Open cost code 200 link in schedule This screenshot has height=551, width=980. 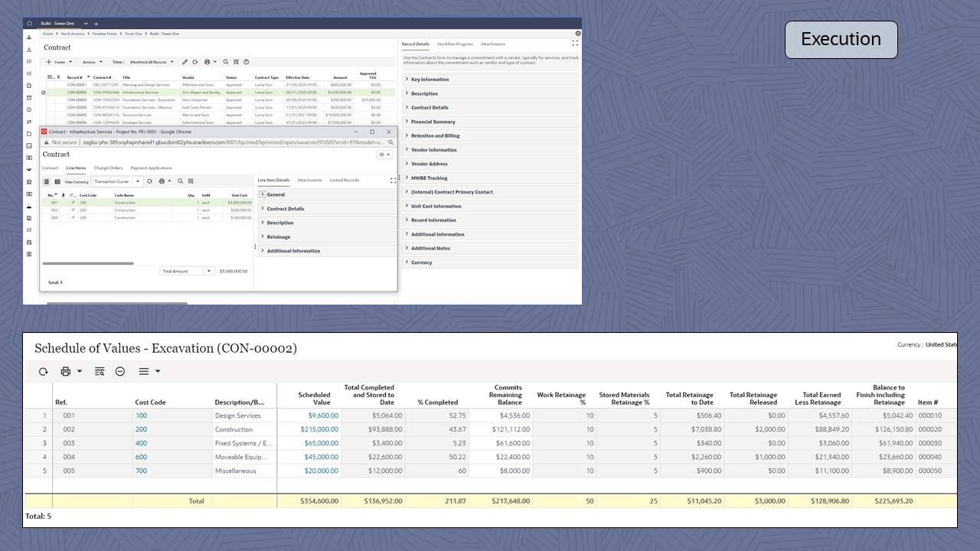(x=142, y=429)
